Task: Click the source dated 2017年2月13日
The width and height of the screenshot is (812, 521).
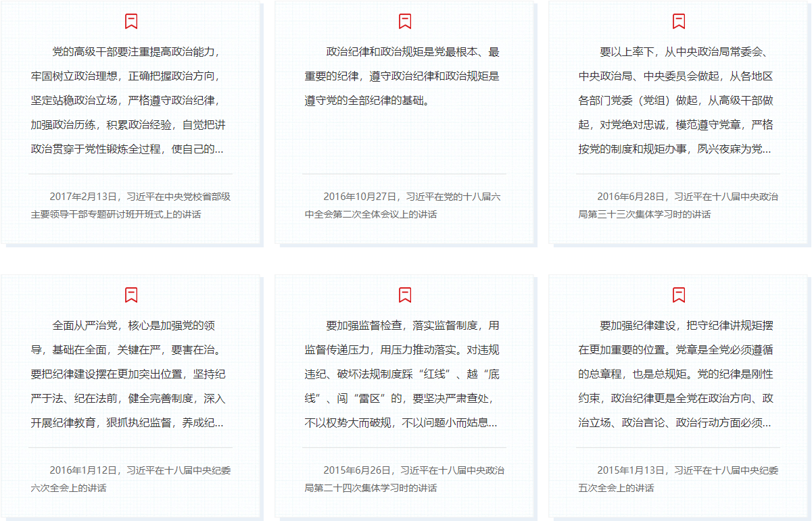Action: (x=130, y=205)
